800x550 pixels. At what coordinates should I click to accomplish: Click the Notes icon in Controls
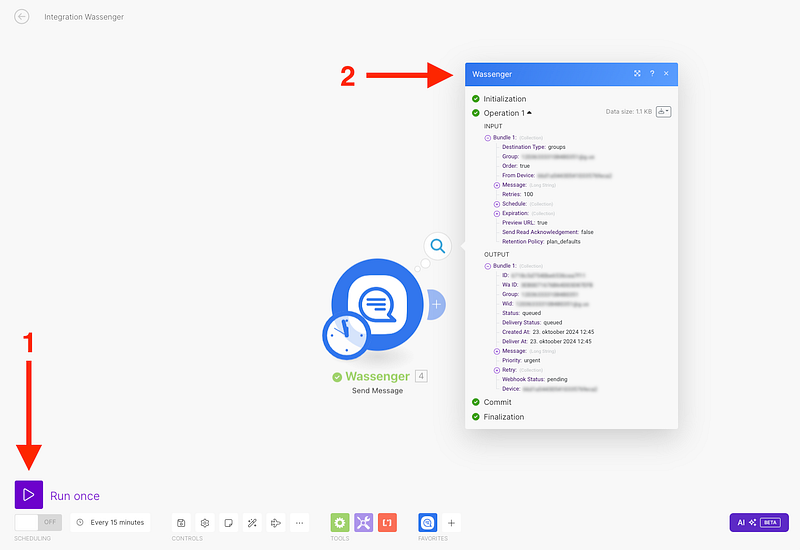pos(229,522)
